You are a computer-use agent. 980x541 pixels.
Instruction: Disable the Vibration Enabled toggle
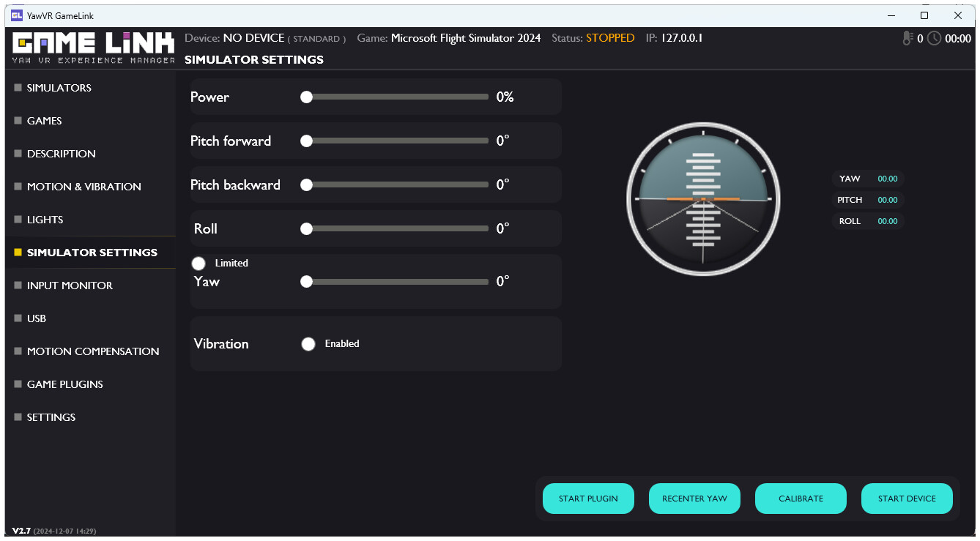coord(308,343)
